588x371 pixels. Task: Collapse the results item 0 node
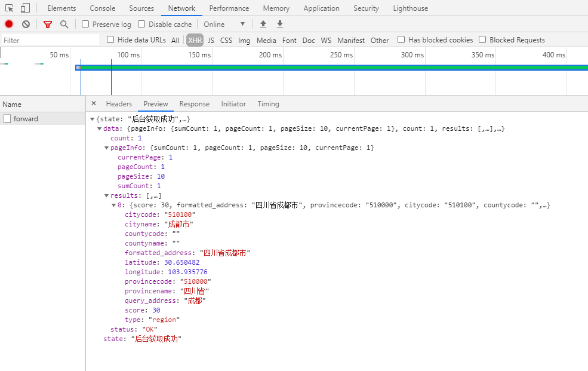pyautogui.click(x=113, y=205)
